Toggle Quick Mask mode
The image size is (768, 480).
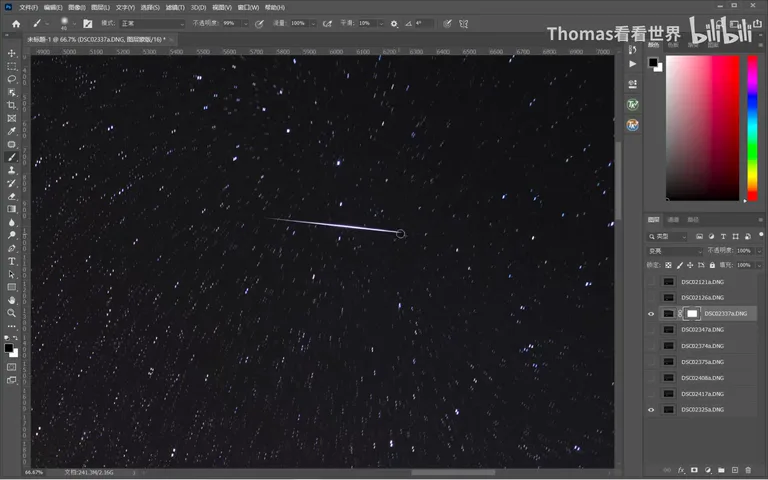coord(12,367)
